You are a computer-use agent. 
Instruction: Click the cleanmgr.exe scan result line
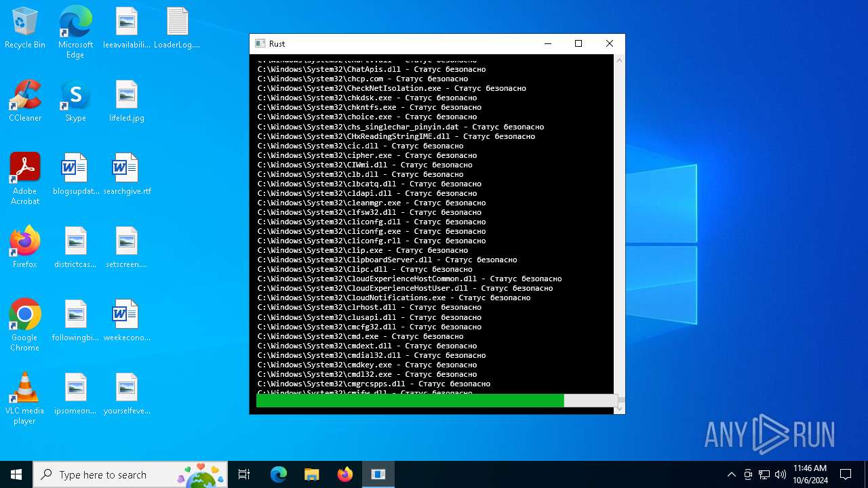372,203
